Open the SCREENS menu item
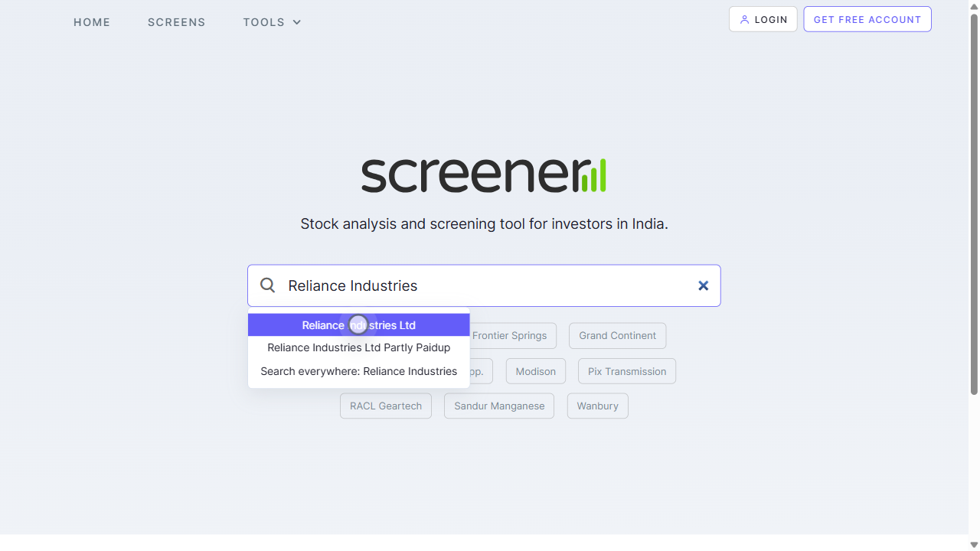The image size is (980, 551). pyautogui.click(x=176, y=22)
